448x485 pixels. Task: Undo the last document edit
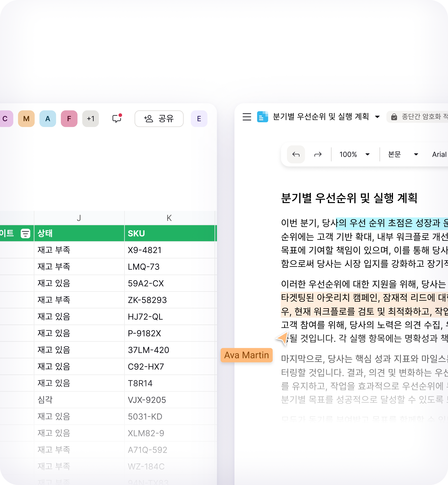(296, 154)
